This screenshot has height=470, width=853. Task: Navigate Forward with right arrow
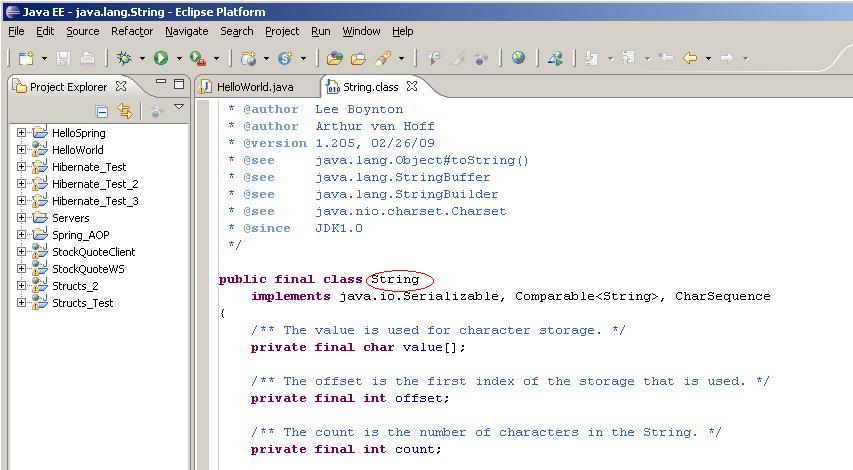[x=727, y=58]
